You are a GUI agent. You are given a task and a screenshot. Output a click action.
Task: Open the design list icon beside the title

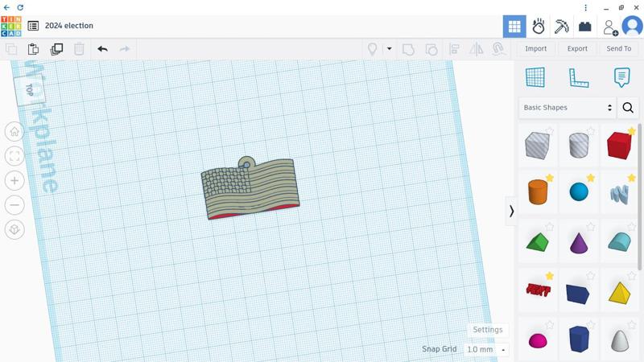click(x=33, y=26)
